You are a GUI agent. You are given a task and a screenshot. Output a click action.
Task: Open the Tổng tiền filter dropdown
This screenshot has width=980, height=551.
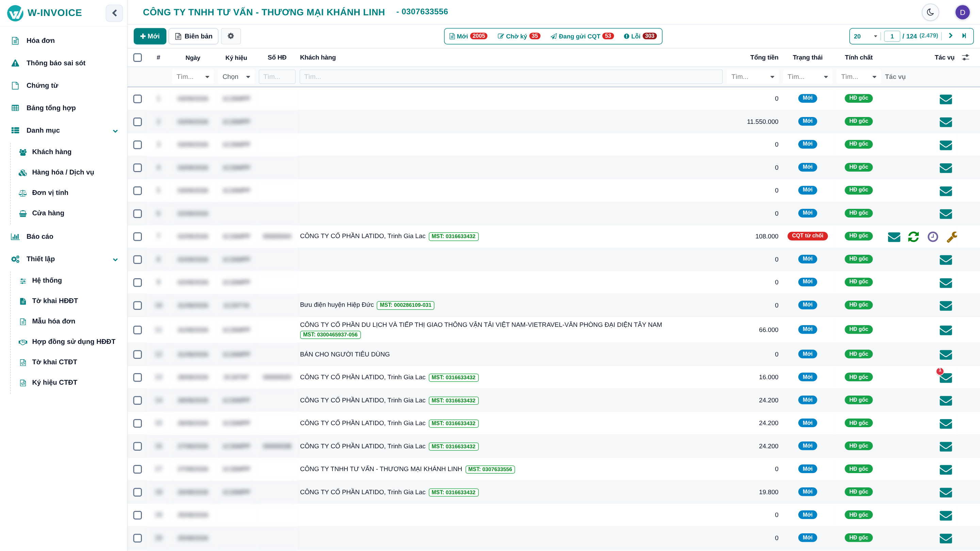(752, 77)
